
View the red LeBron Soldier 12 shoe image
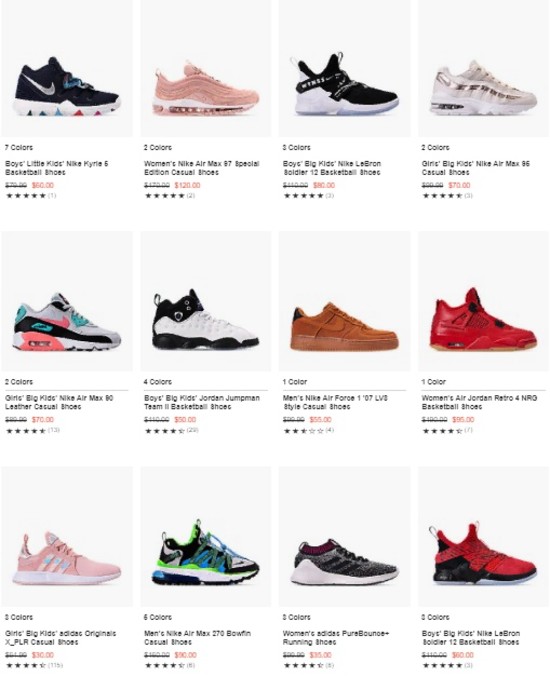coord(483,536)
